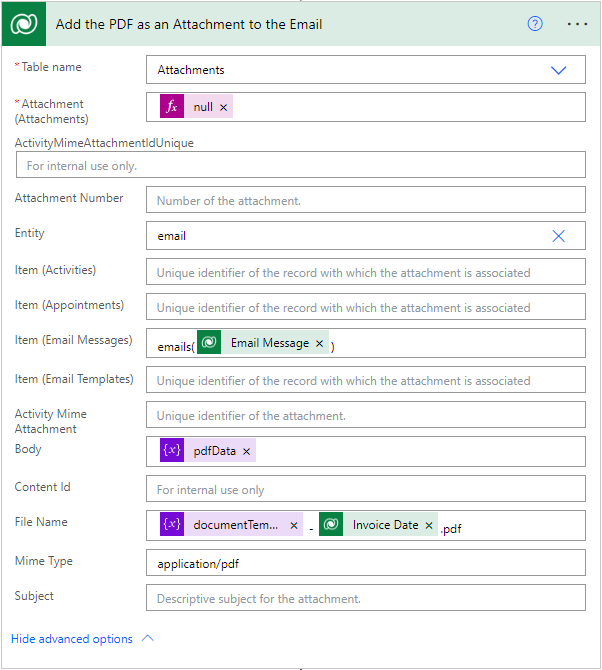Click the Subject input field
The height and width of the screenshot is (670, 602).
(365, 599)
